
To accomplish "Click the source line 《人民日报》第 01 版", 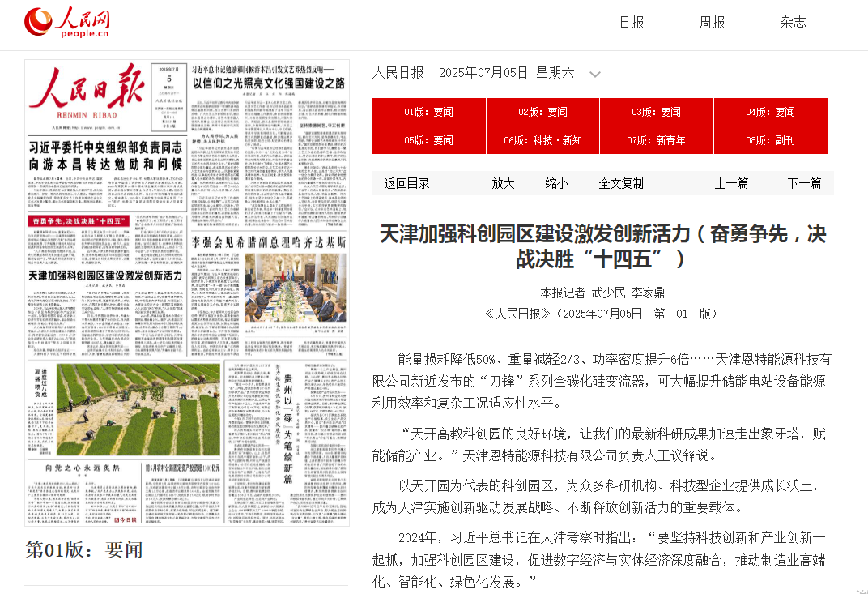I will tap(602, 314).
